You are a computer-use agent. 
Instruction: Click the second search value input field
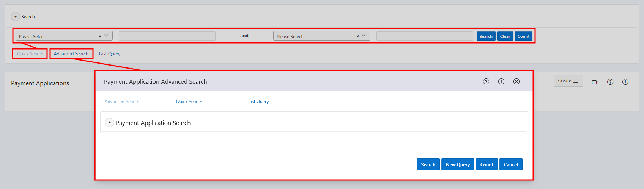[425, 36]
